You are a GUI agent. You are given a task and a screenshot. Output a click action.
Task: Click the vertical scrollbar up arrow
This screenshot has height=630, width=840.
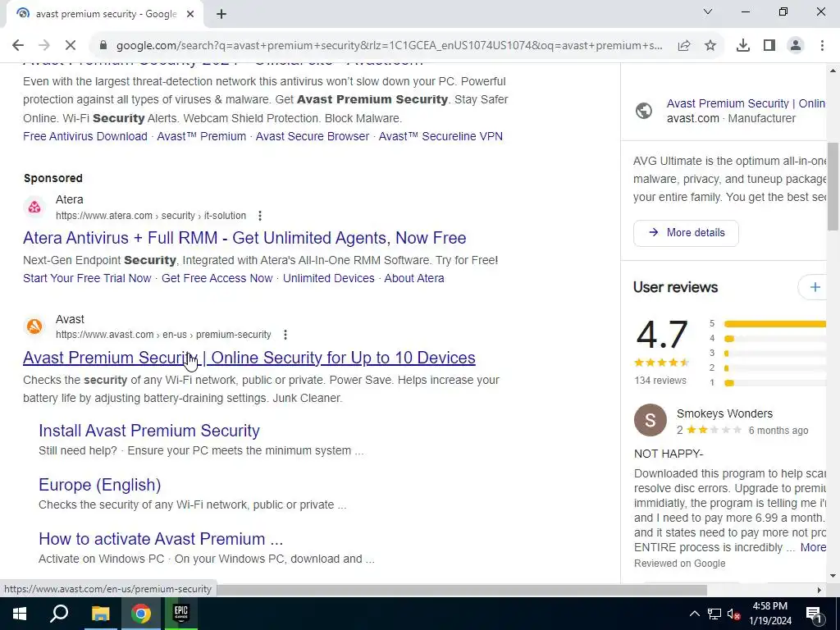[x=833, y=71]
